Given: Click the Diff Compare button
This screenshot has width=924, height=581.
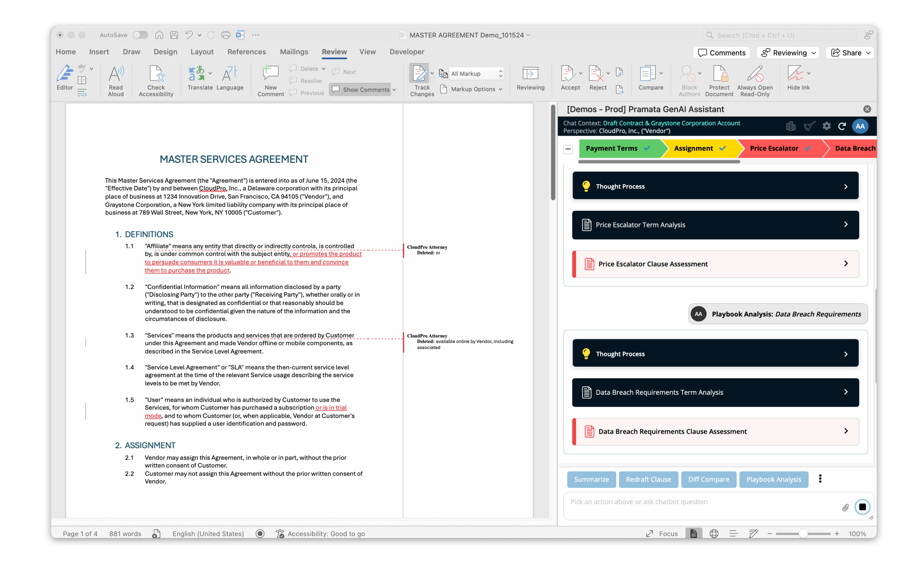Looking at the screenshot, I should [x=709, y=479].
